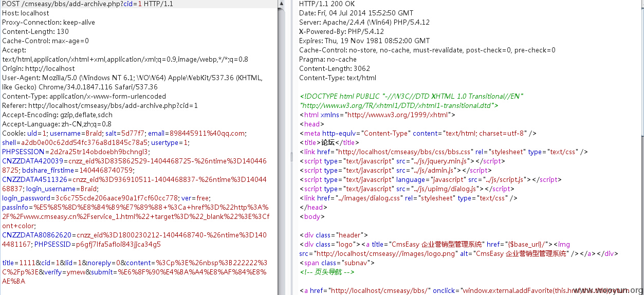Click the POST body line starting 'title=1111&cid=1'

pos(134,263)
